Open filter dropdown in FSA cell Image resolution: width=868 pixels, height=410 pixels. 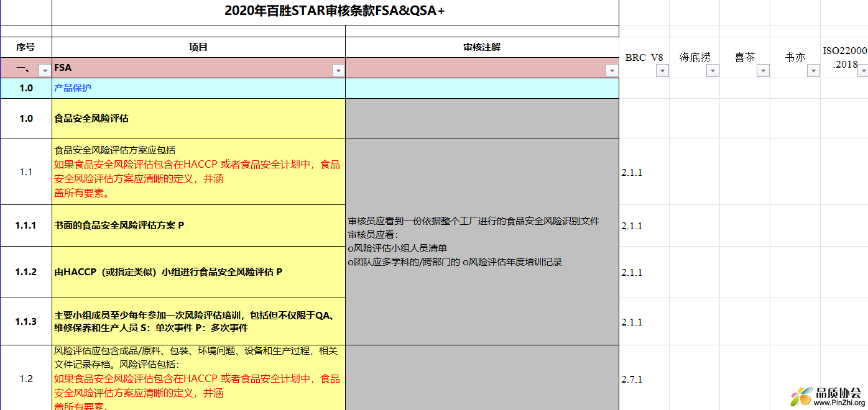pos(338,71)
